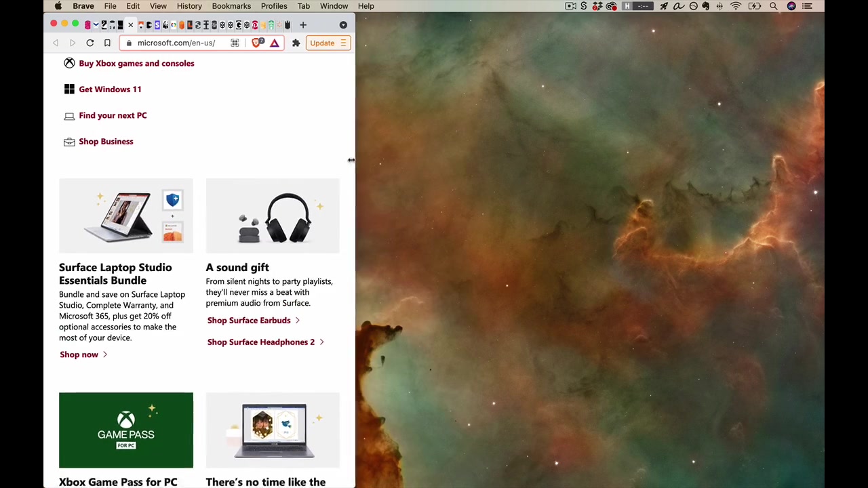Click the Skype S menu bar icon
The width and height of the screenshot is (868, 488).
coord(583,6)
